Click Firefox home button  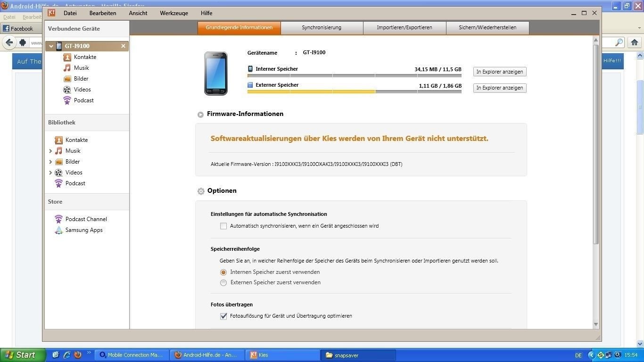pyautogui.click(x=634, y=42)
